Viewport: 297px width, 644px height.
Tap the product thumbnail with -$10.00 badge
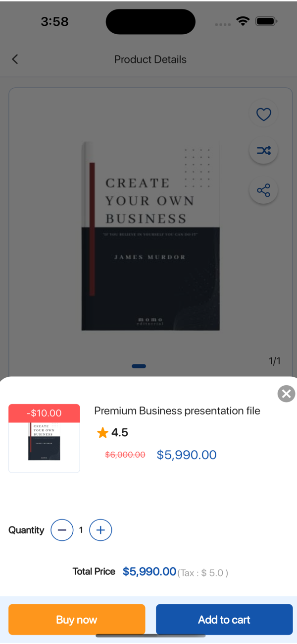(x=44, y=438)
